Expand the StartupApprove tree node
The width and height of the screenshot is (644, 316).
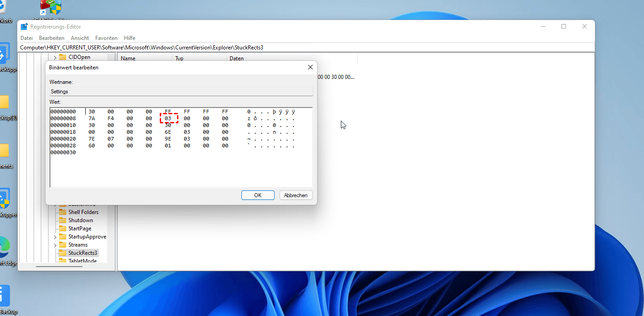[55, 237]
